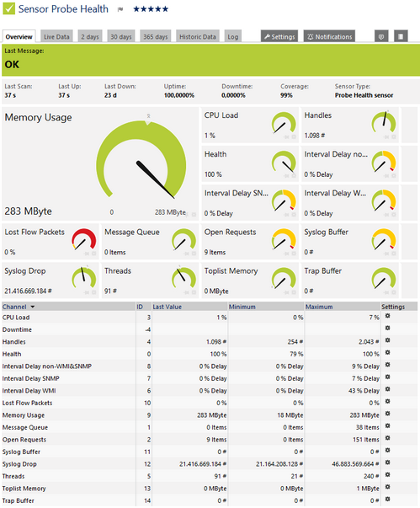Open settings gear for Memory Usage channel
Screen dimensions: 420x508
[x=387, y=414]
